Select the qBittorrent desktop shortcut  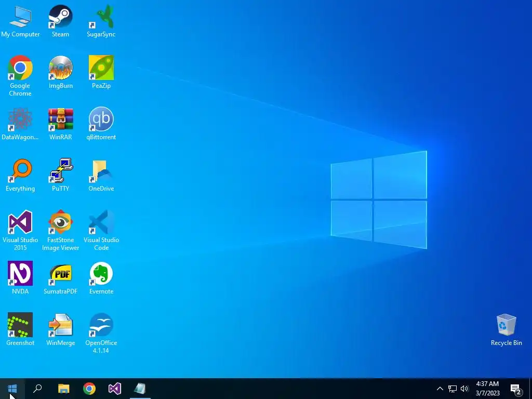coord(101,124)
